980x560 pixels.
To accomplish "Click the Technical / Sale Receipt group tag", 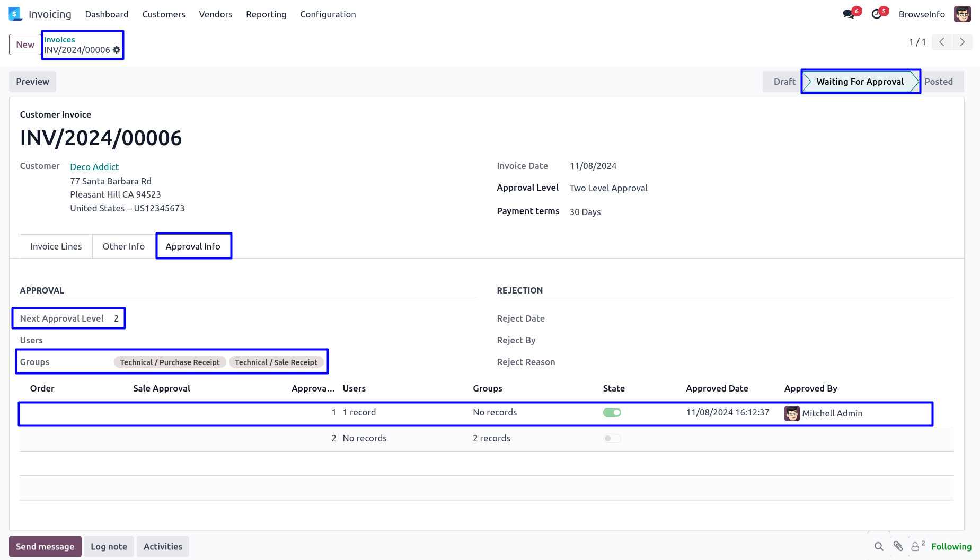I will click(x=276, y=362).
